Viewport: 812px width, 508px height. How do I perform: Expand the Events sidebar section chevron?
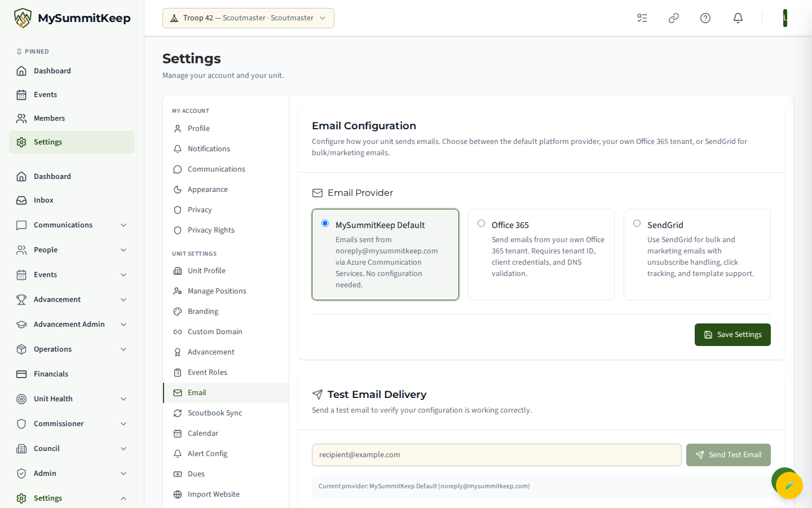(123, 275)
